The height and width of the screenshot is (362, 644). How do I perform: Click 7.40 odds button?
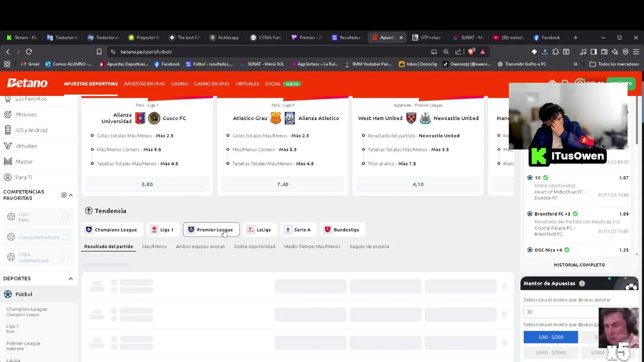(x=283, y=185)
